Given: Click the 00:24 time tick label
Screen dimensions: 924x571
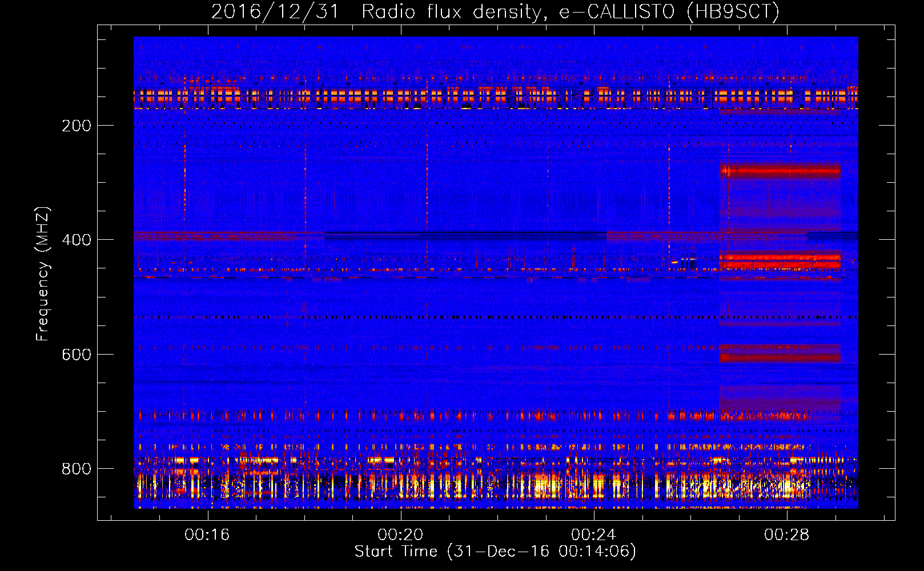Looking at the screenshot, I should (x=594, y=534).
